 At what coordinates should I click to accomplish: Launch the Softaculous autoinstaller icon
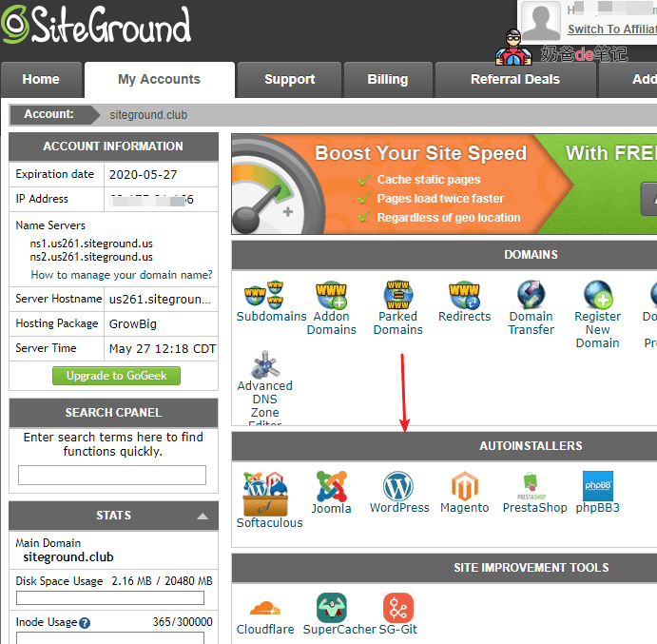tap(265, 494)
